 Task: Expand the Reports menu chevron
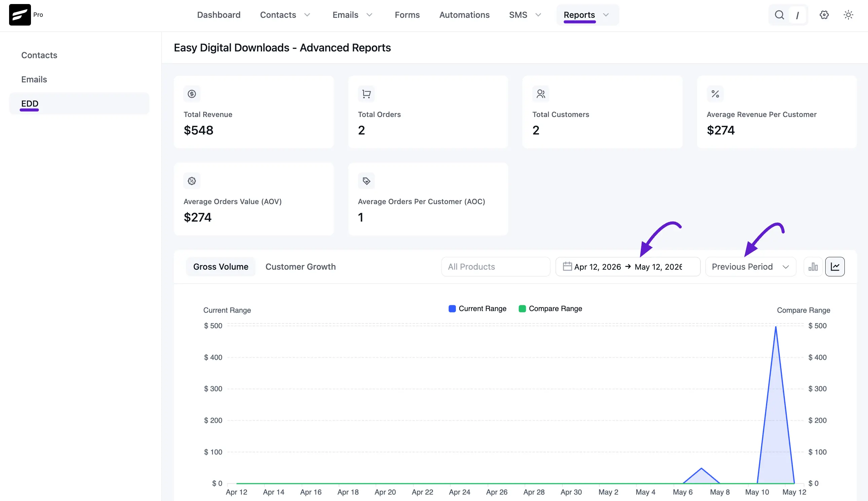tap(606, 15)
